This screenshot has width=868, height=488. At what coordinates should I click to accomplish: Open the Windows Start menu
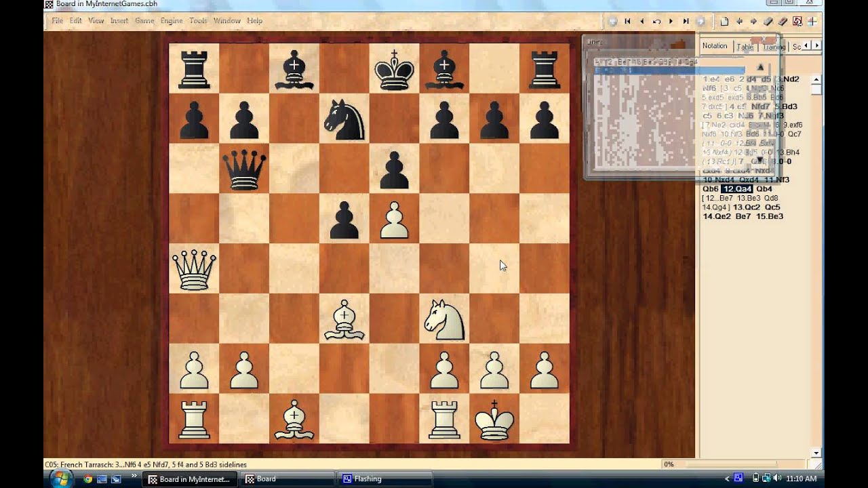(x=62, y=479)
